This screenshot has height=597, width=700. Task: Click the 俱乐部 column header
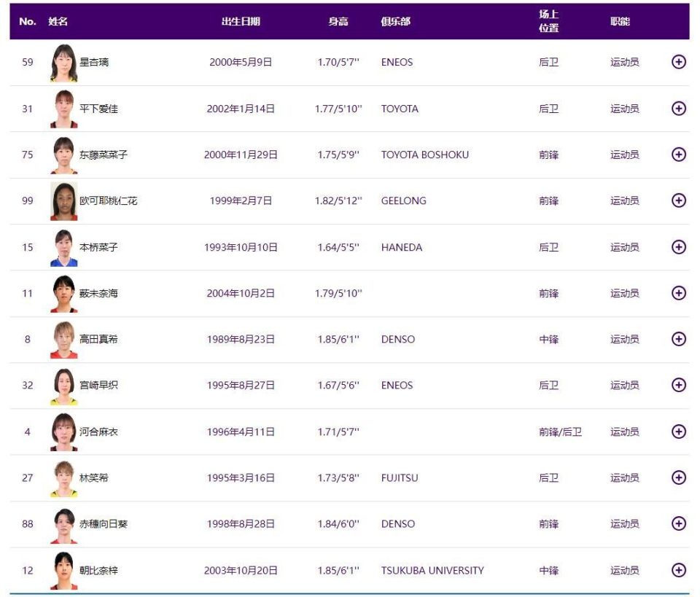pos(395,21)
